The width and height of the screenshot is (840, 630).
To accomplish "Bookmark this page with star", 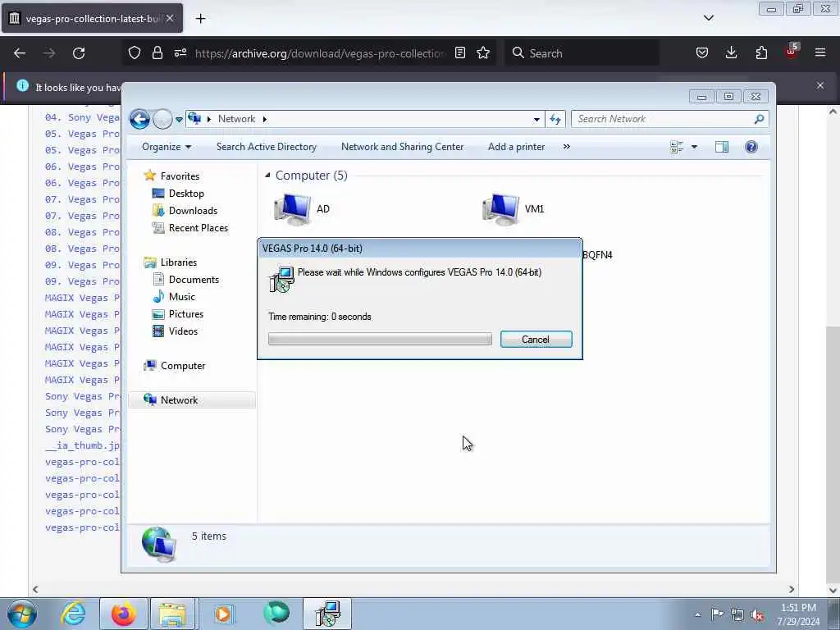I will click(x=483, y=52).
